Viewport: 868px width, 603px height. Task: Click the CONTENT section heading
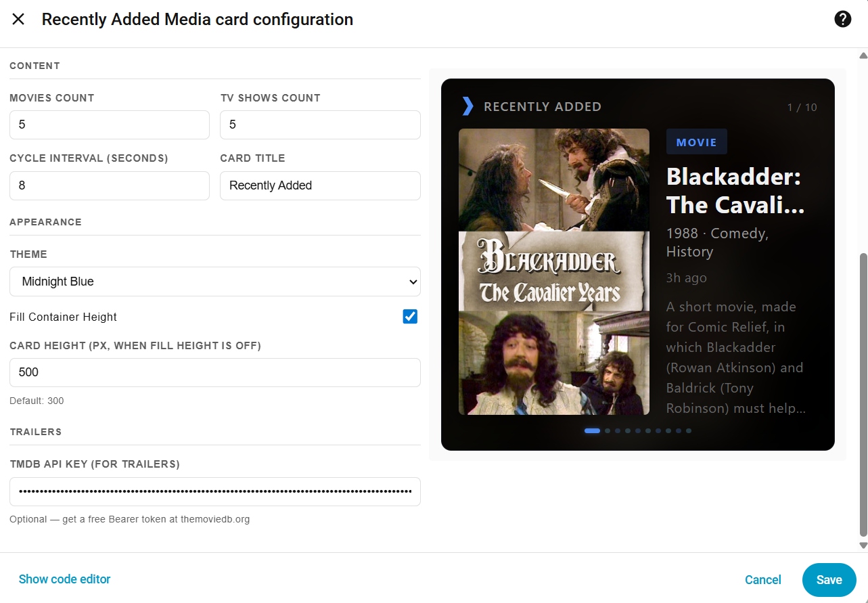point(35,66)
